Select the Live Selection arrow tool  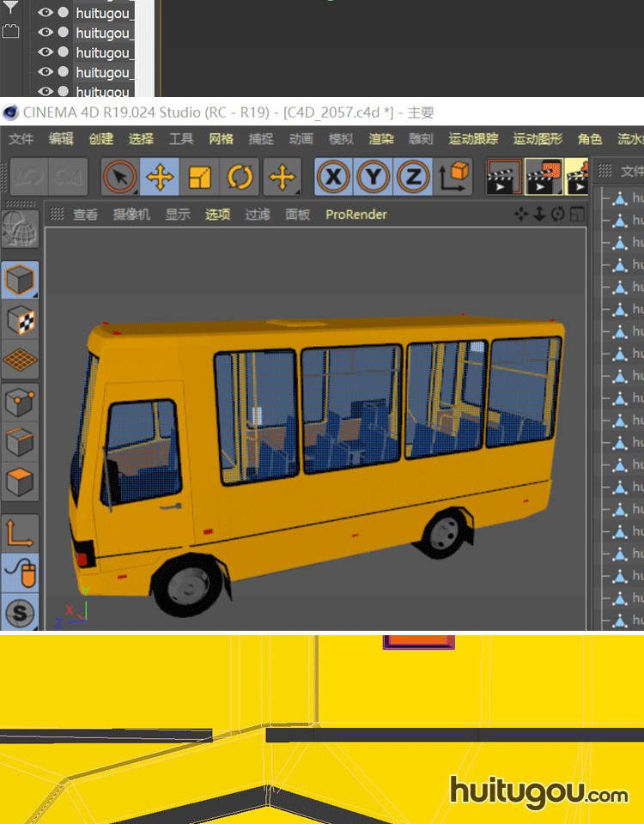(x=120, y=178)
